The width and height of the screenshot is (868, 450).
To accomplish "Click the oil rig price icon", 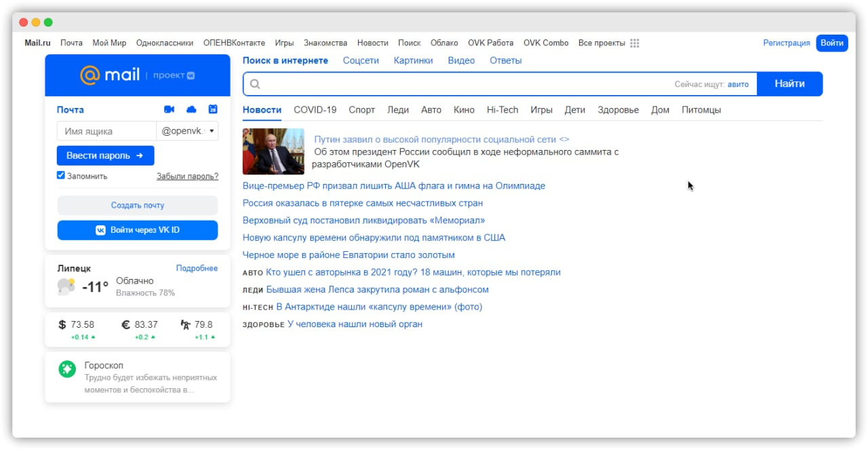I will pos(186,324).
